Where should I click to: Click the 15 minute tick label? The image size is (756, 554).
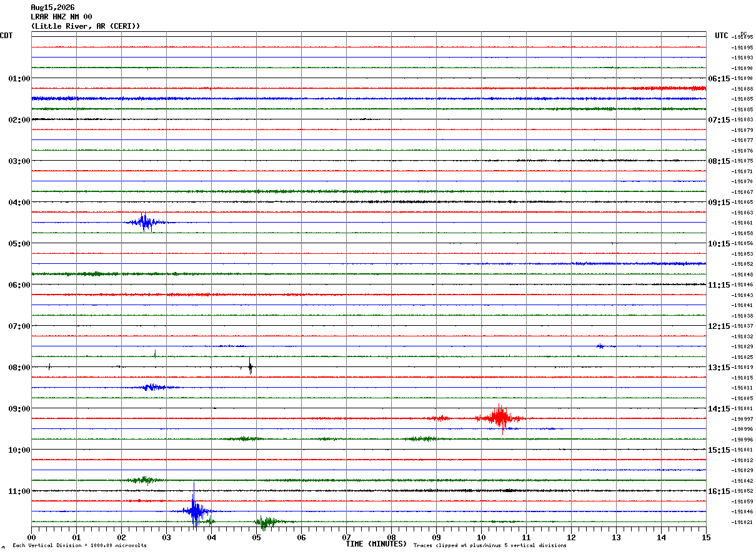coord(706,537)
